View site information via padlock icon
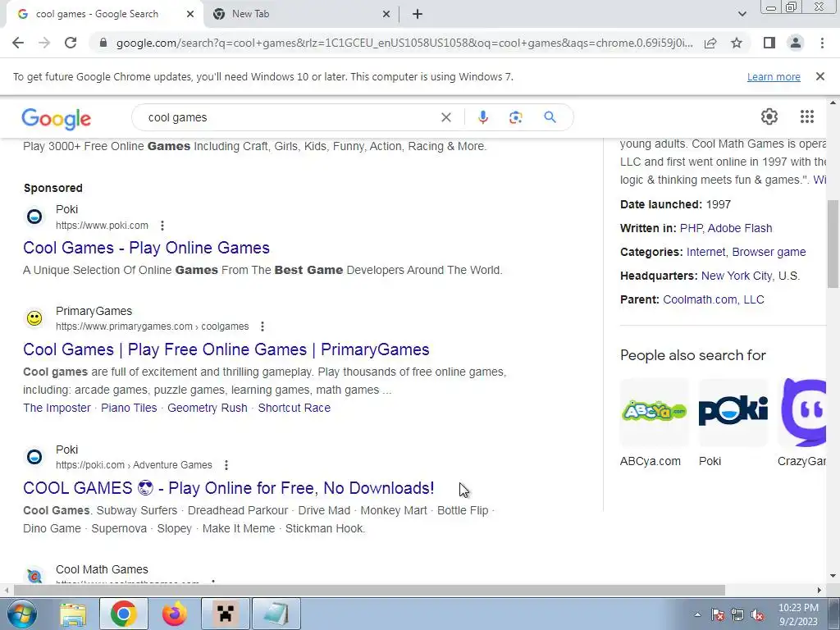 [x=104, y=43]
